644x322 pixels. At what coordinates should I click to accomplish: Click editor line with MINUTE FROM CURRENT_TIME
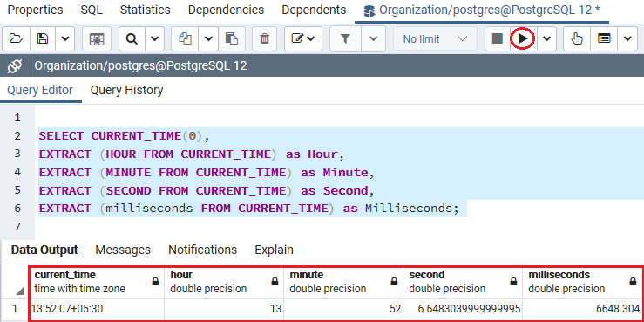click(207, 172)
